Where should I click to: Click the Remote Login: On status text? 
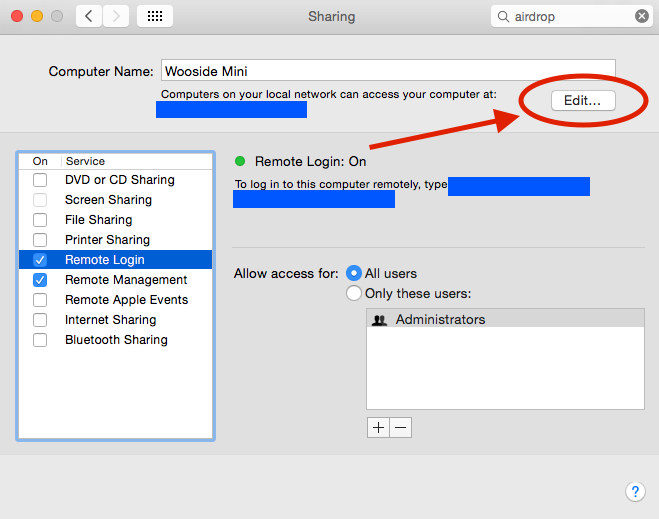tap(311, 161)
